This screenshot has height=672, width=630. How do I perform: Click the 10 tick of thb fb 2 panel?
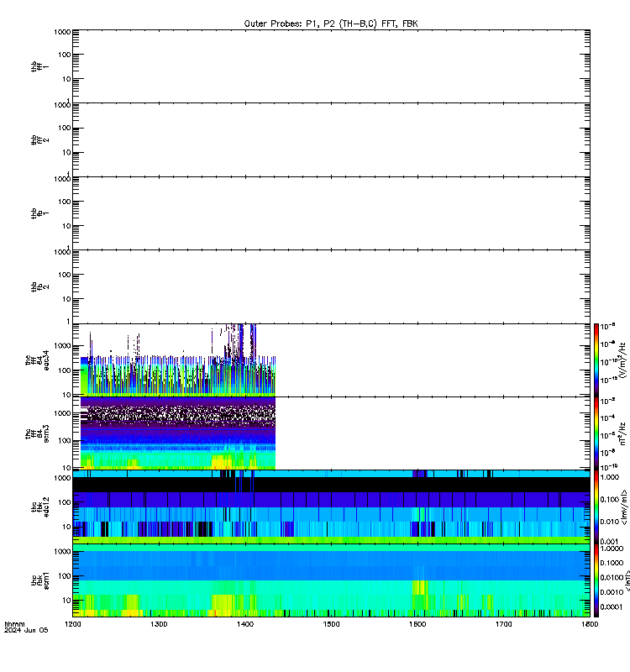pos(66,299)
